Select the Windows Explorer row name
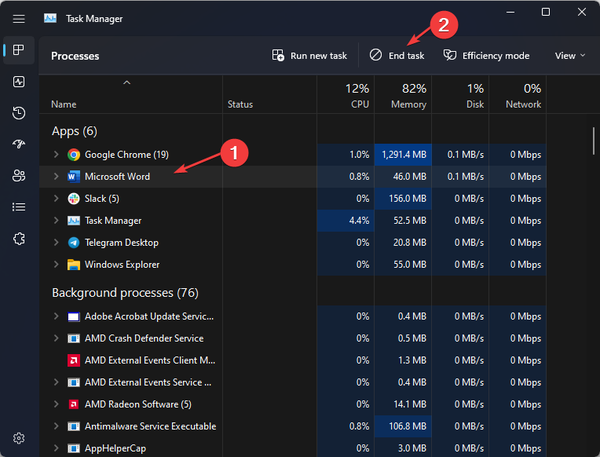Viewport: 600px width, 457px height. coord(122,264)
